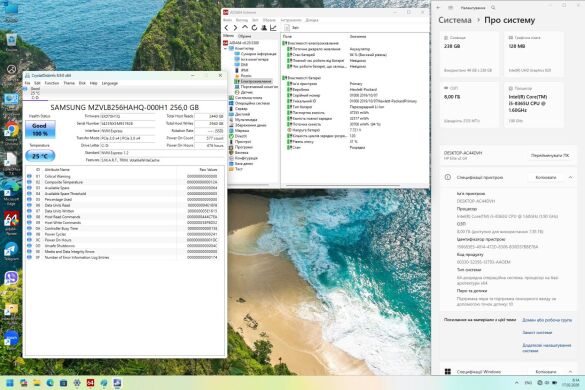Screen dimensions: 585x390
Task: Open Домен або робоча група link
Action: [547, 320]
